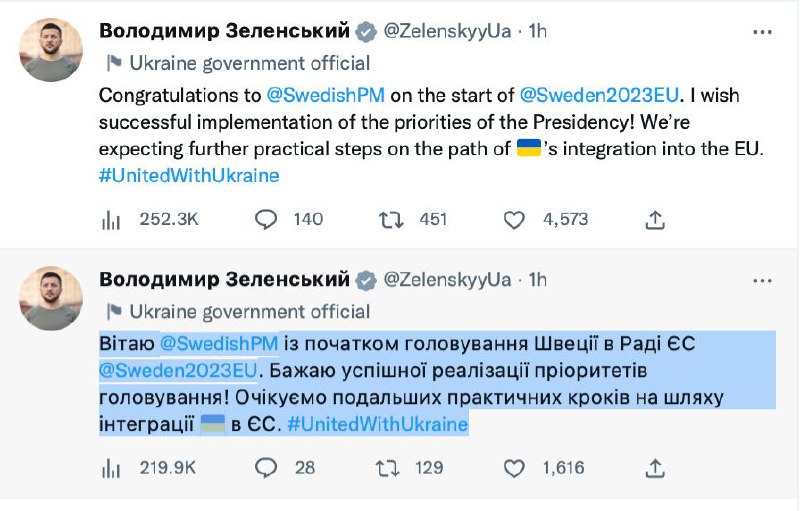Screen dimensions: 800x511
Task: Like the Ukrainian-language tweet
Action: click(x=515, y=467)
